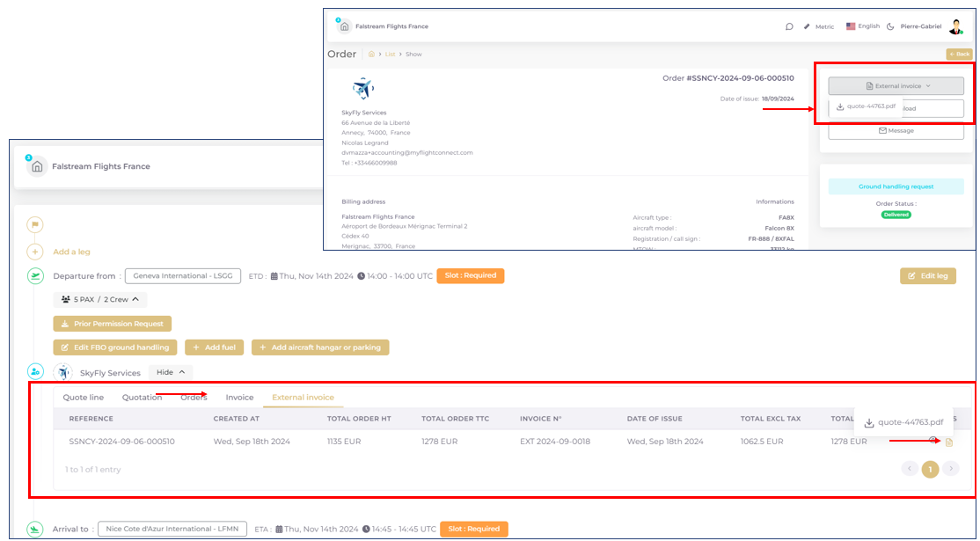
Task: Collapse the SkyFly Services section with Hide
Action: pyautogui.click(x=171, y=372)
